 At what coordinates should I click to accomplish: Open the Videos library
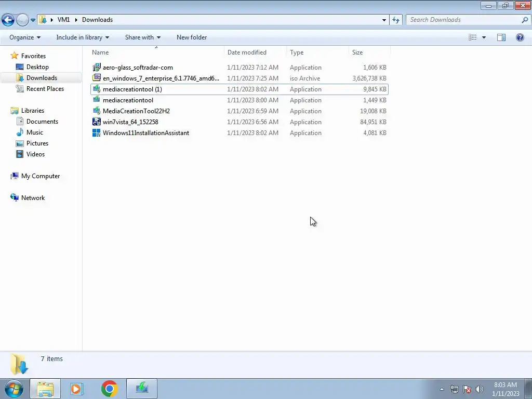35,154
